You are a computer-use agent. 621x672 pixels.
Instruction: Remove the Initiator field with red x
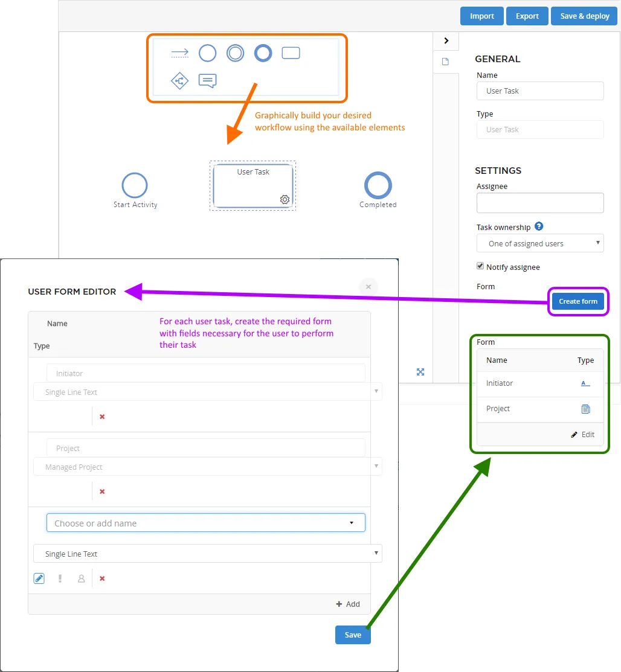[x=102, y=417]
